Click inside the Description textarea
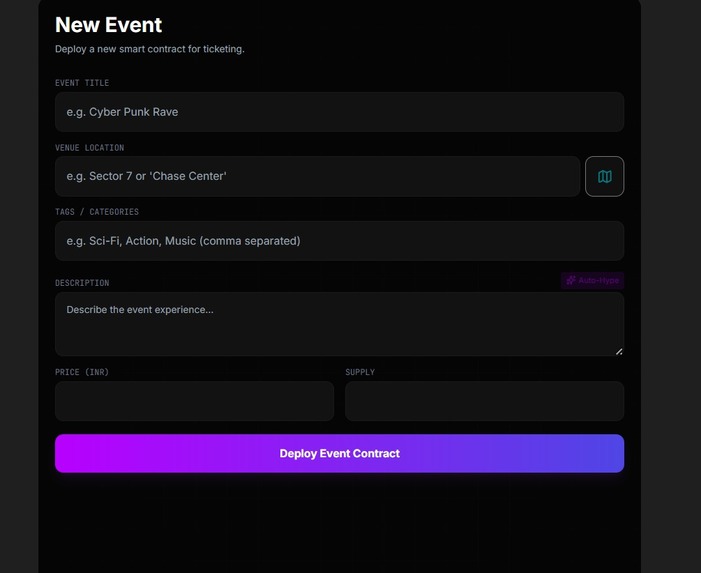The width and height of the screenshot is (701, 573). tap(339, 324)
